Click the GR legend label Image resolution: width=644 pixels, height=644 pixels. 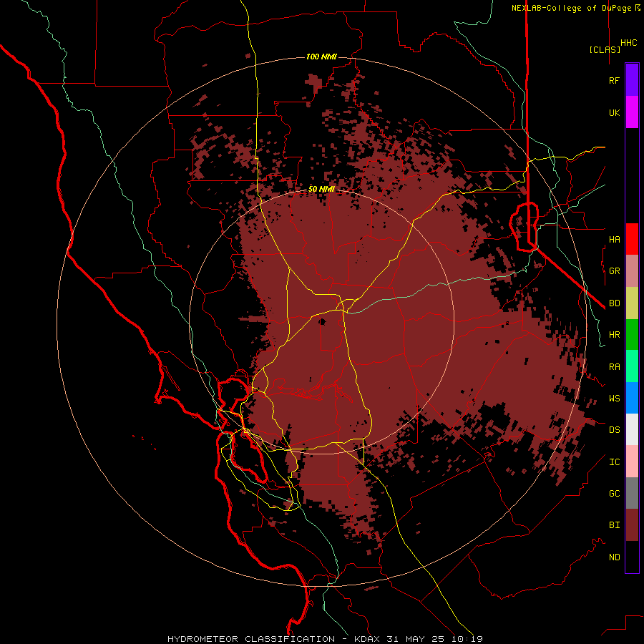614,271
